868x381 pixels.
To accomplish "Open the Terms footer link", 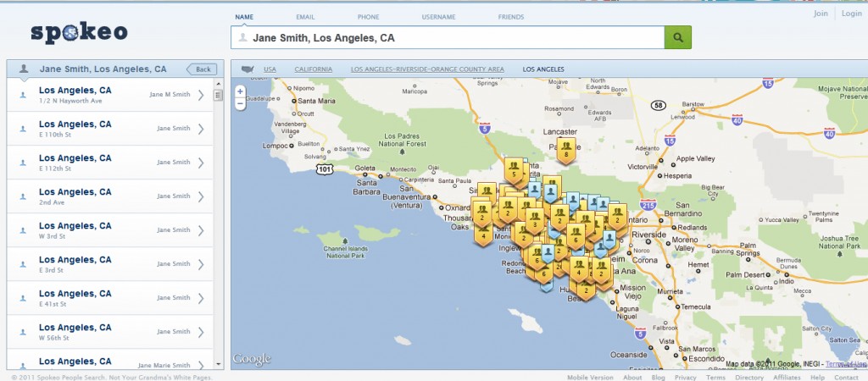I will click(x=715, y=377).
